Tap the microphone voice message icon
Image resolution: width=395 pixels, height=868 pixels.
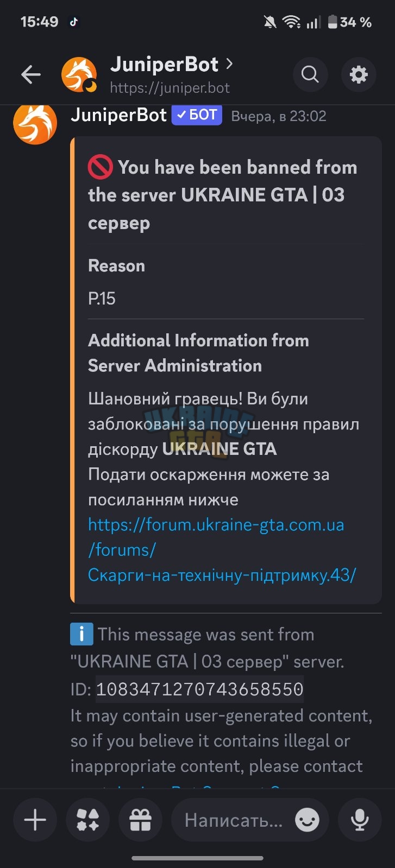[x=360, y=820]
